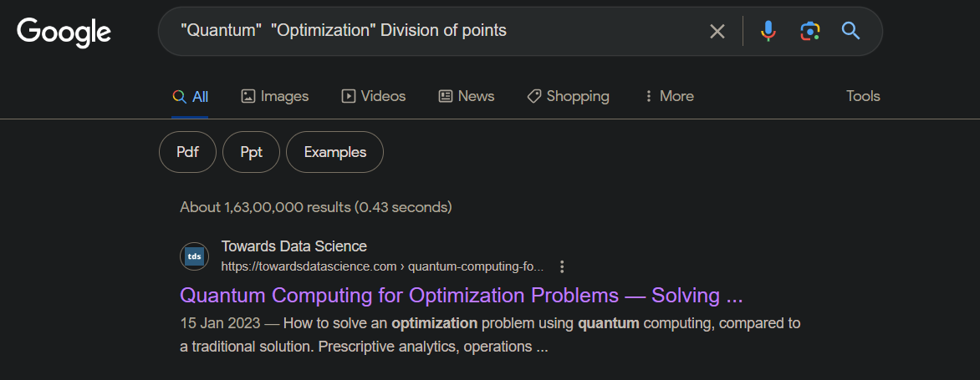Select the All results tab
This screenshot has width=980, height=380.
point(190,96)
